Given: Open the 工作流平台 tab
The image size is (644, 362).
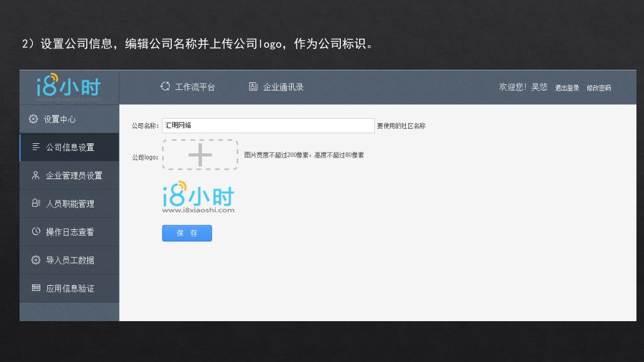Looking at the screenshot, I should (x=187, y=87).
